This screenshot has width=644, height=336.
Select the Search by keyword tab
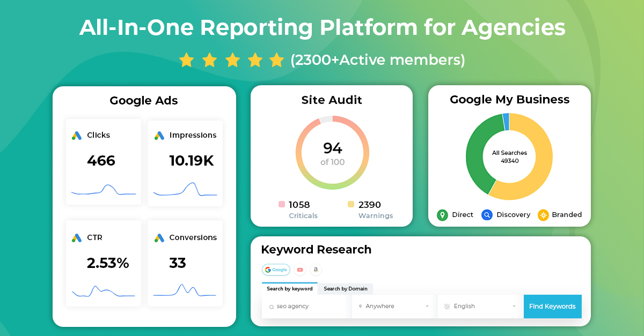click(289, 289)
